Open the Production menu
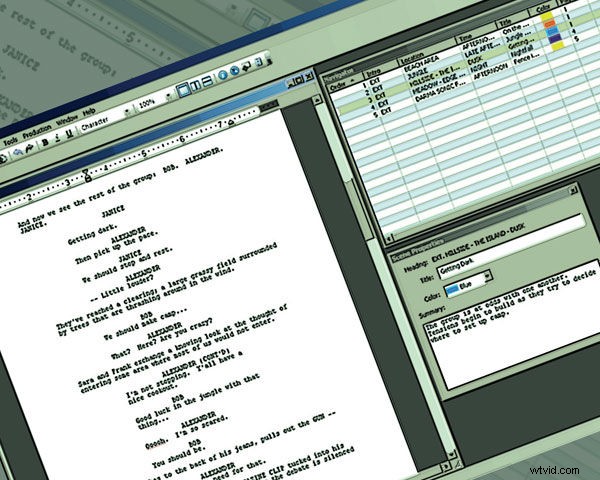 point(37,132)
